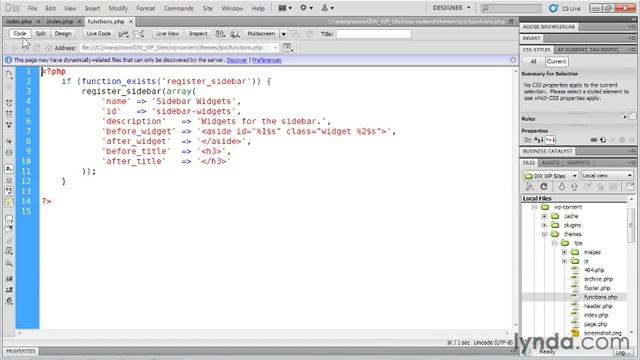
Task: Click the Home icon next to Address
Action: (49, 48)
